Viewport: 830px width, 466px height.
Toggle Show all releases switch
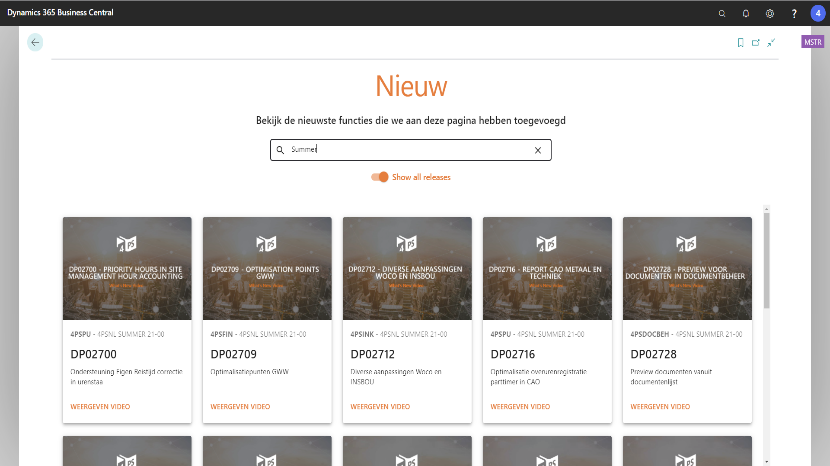pos(380,177)
